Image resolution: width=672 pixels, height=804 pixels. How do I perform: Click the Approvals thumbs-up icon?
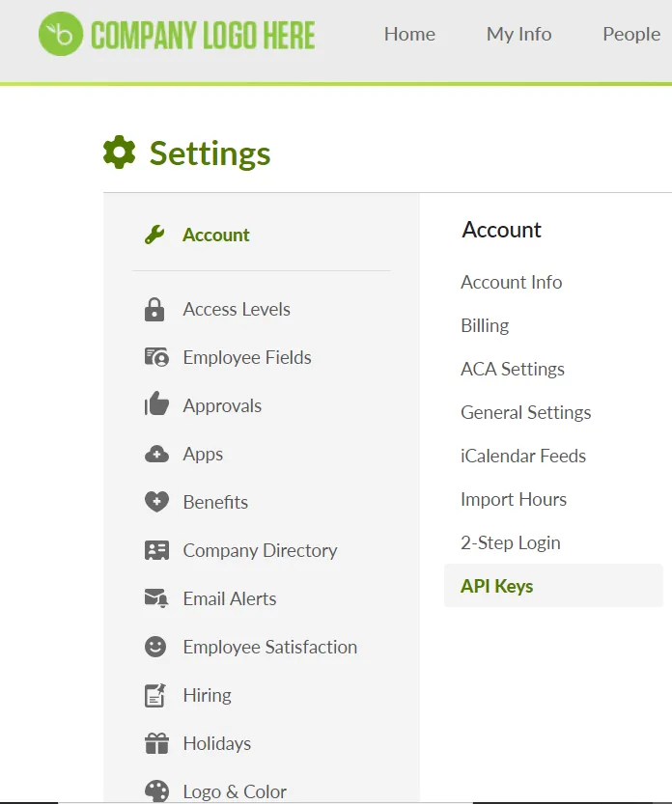tap(156, 403)
